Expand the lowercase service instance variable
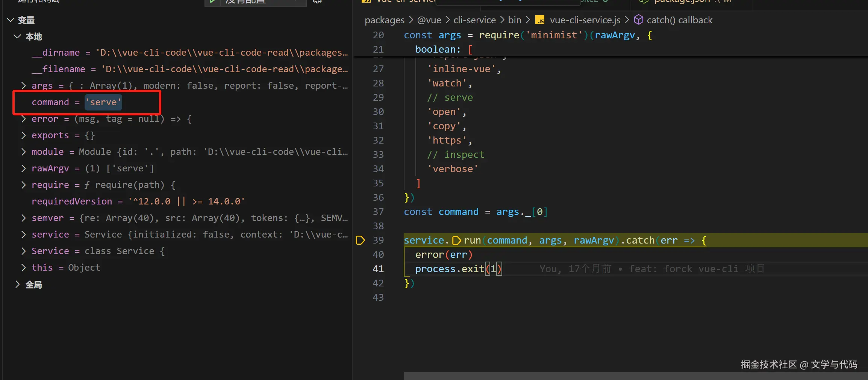 click(x=24, y=235)
